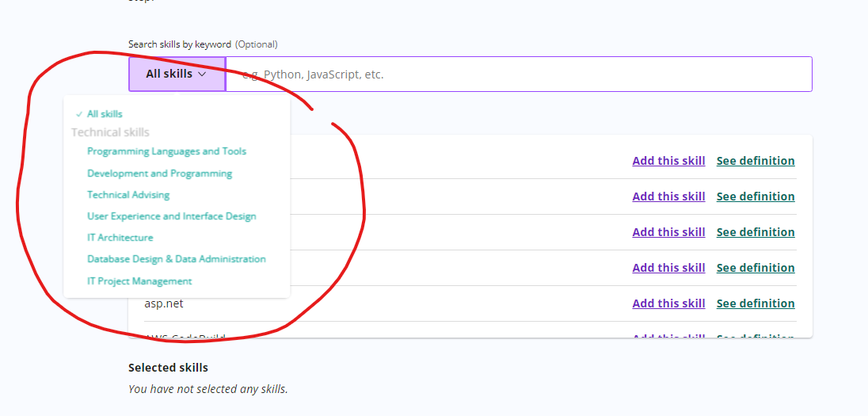This screenshot has width=868, height=416.
Task: Click 'You have not selected any skills' text
Action: tap(208, 389)
